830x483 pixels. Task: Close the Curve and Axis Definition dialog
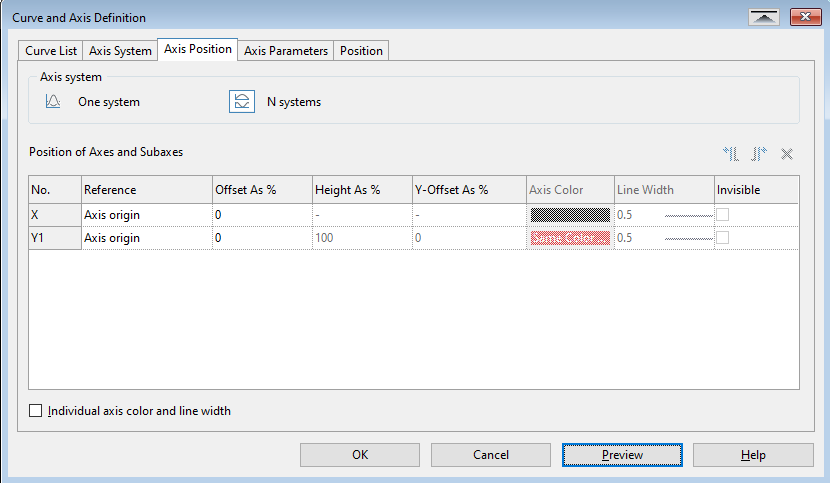click(x=803, y=17)
